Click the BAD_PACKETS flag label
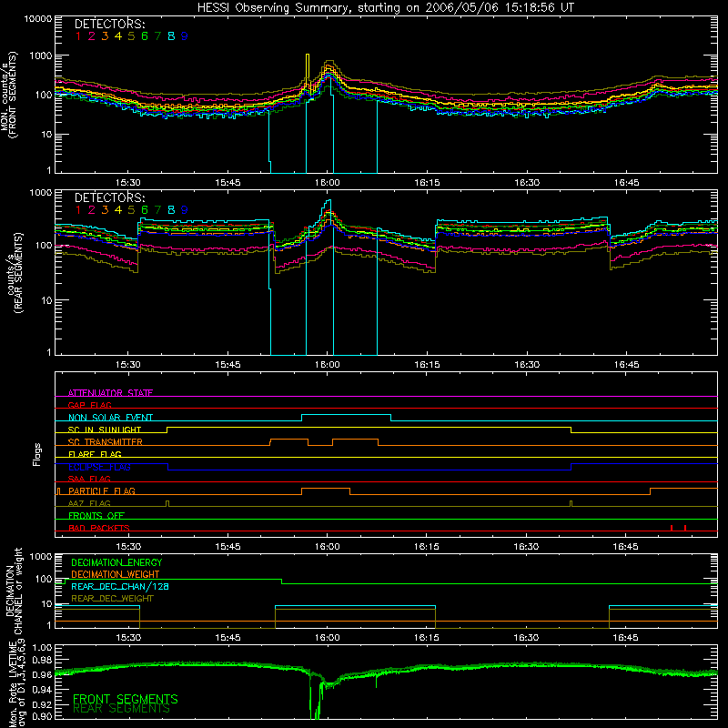728x728 pixels. (99, 528)
